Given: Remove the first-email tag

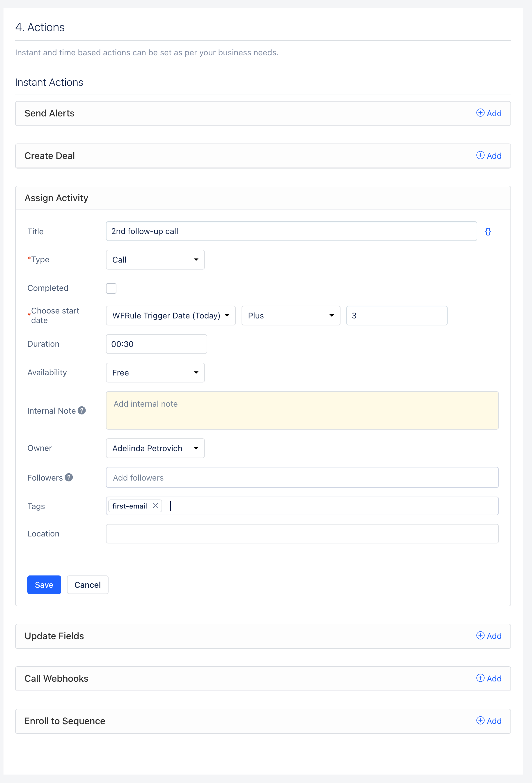Looking at the screenshot, I should (155, 505).
